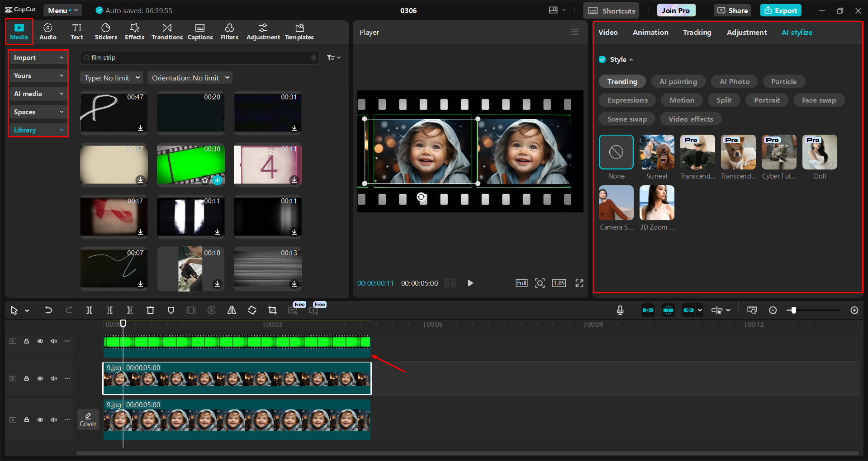The image size is (868, 461).
Task: Hide the 9.jpg track using its eye toggle
Action: click(x=40, y=378)
